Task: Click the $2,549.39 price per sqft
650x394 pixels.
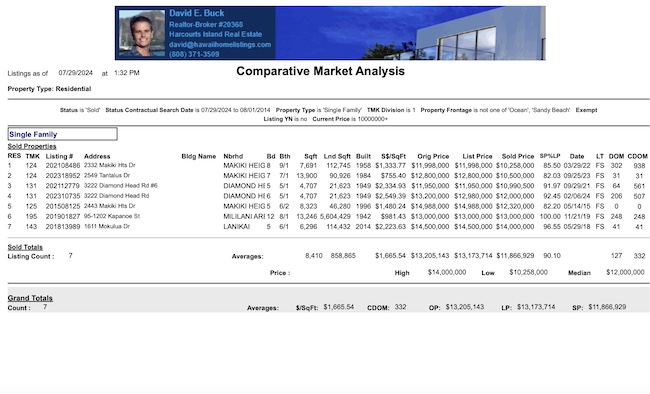Action: click(x=390, y=196)
